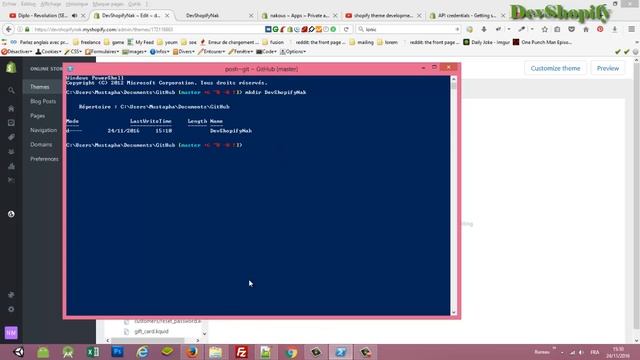This screenshot has width=640, height=360.
Task: Select Blog Posts in Online Store menu
Action: click(43, 101)
